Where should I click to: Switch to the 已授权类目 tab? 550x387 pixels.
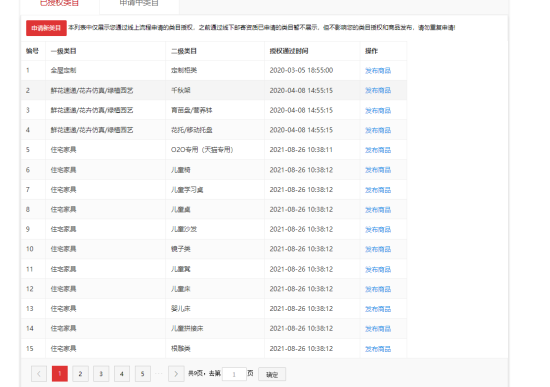tap(60, 4)
